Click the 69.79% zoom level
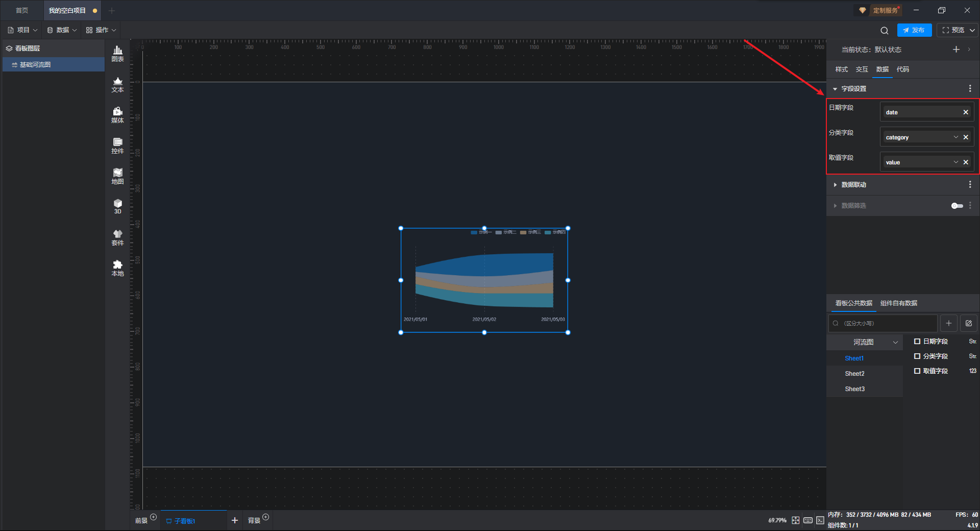The width and height of the screenshot is (980, 531). click(777, 520)
